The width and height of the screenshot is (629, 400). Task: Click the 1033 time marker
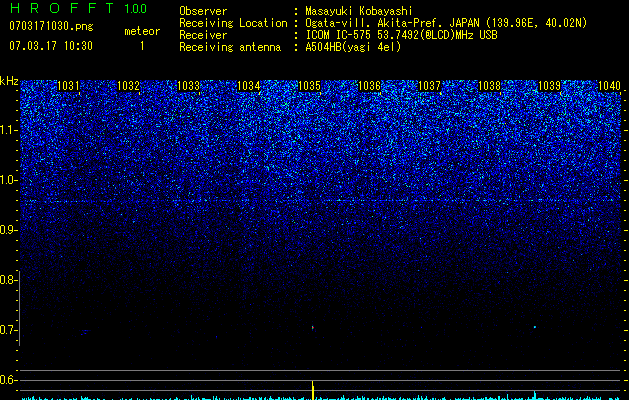tap(189, 85)
